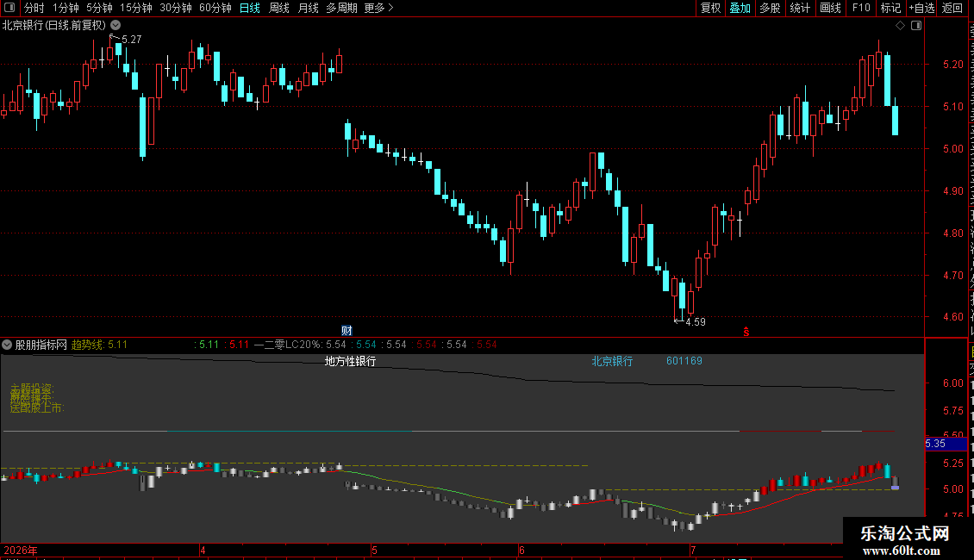Click the 叠加 overlay button
This screenshot has height=560, width=974.
pos(740,8)
